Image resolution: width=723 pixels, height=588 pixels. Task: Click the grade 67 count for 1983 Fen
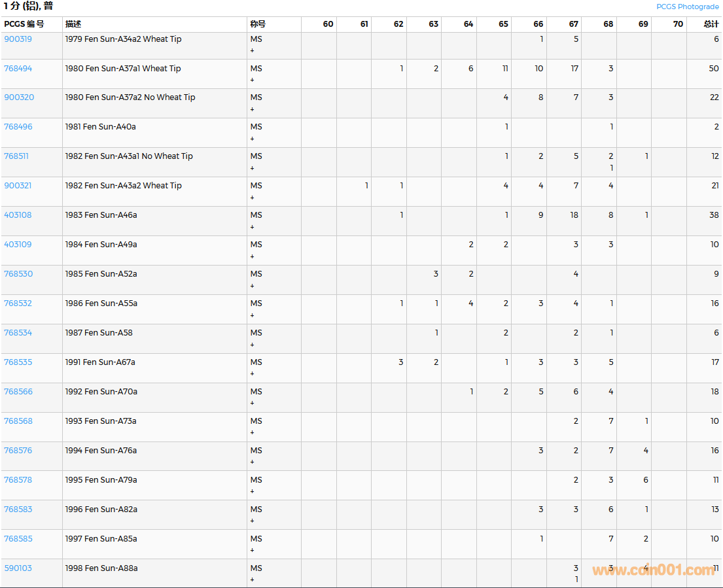pyautogui.click(x=574, y=215)
